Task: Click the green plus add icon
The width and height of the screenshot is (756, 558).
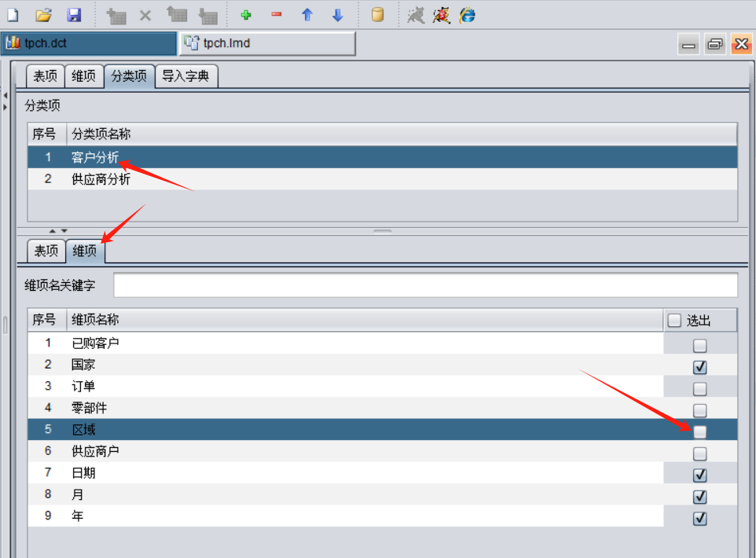Action: coord(246,15)
